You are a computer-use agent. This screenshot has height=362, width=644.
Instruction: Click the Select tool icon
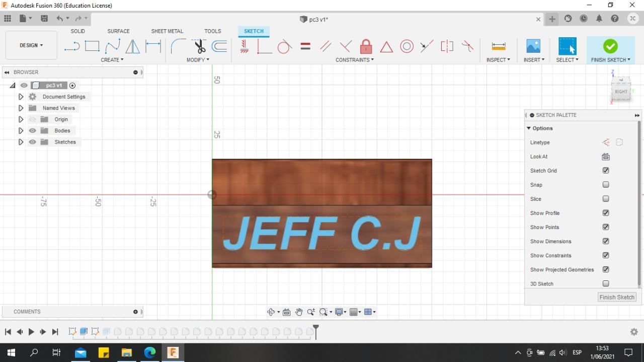pyautogui.click(x=568, y=46)
